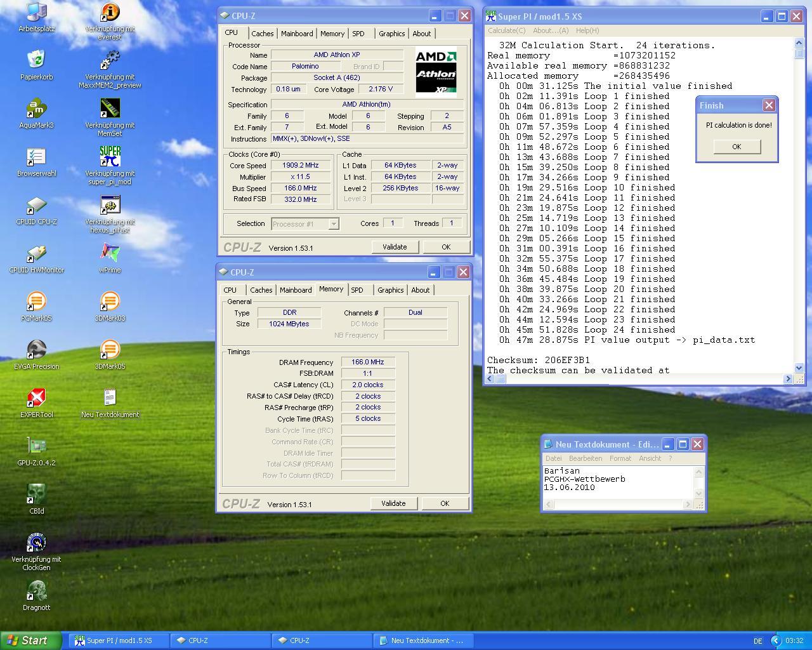Image resolution: width=812 pixels, height=650 pixels.
Task: Launch the everest shortcut icon
Action: (x=110, y=21)
